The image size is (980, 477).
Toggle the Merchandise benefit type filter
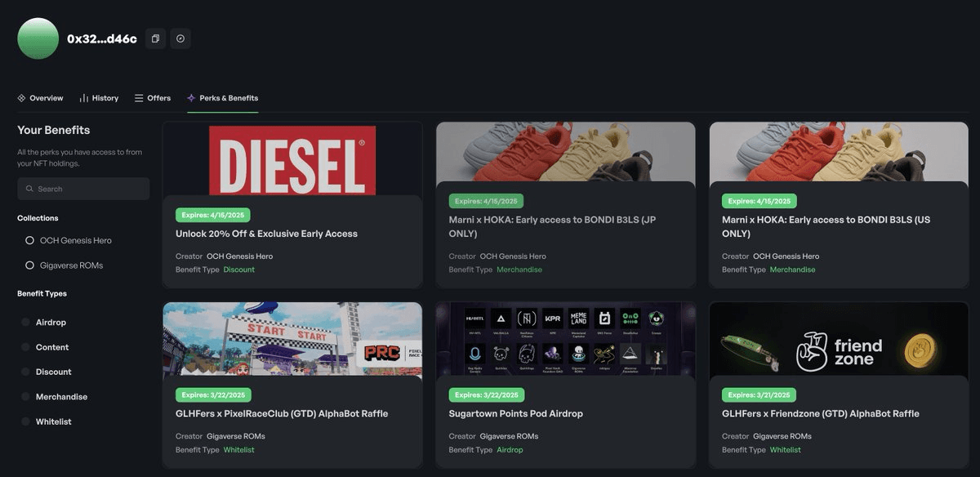click(55, 397)
